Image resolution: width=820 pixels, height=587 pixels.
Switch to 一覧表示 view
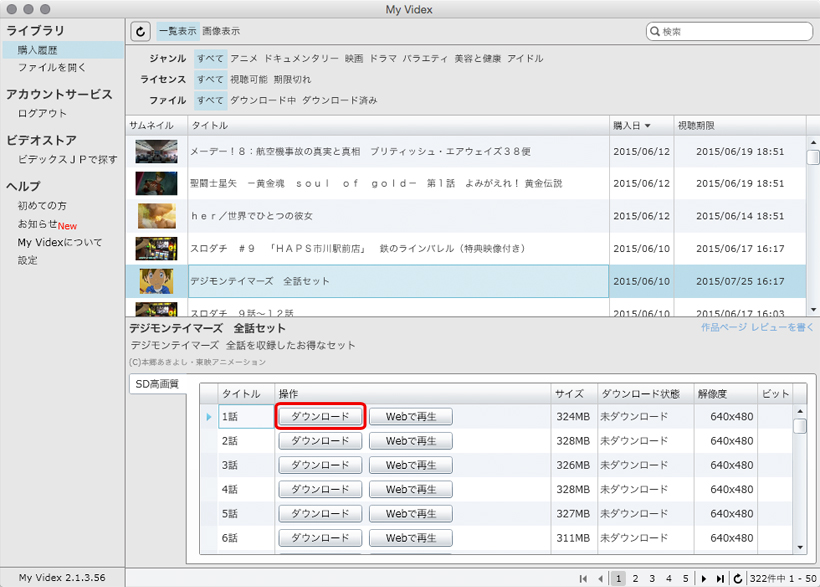tap(178, 31)
